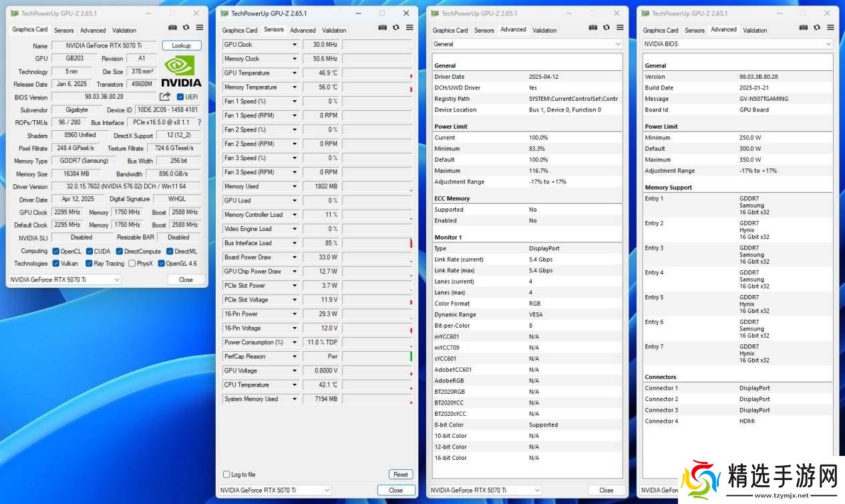Open the hamburger menu in the Sensors window

point(409,27)
